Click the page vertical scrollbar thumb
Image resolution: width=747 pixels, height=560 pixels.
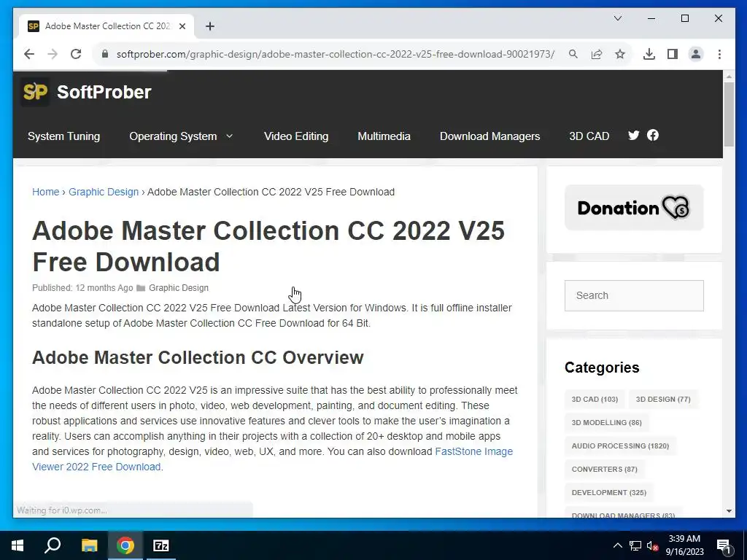[729, 114]
